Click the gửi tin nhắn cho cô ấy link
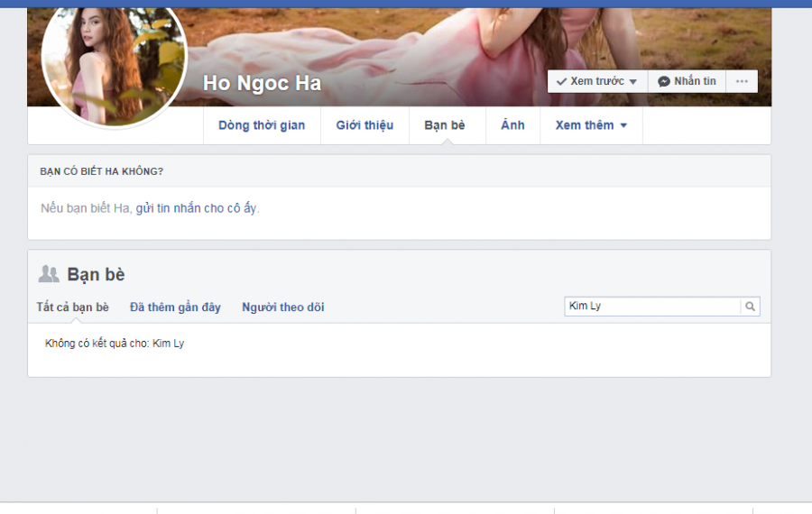 point(197,208)
